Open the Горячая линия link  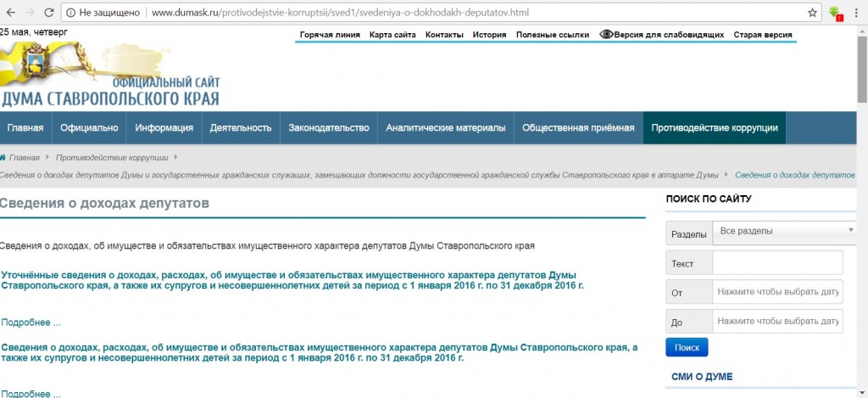click(x=330, y=34)
